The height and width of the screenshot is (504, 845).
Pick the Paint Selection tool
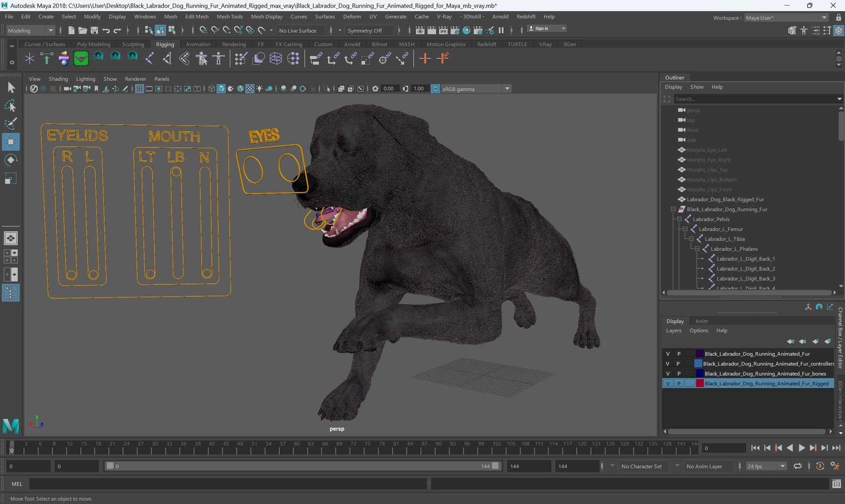point(10,124)
